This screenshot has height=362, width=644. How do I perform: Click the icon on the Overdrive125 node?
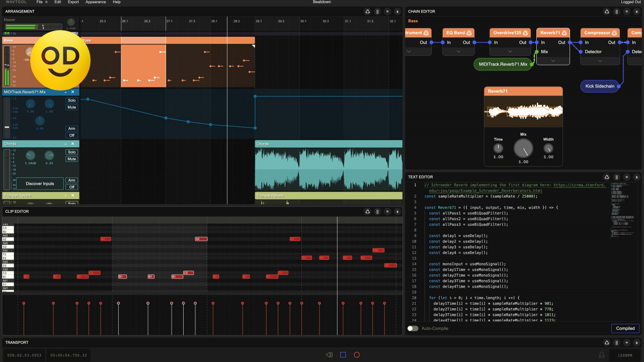pos(526,33)
